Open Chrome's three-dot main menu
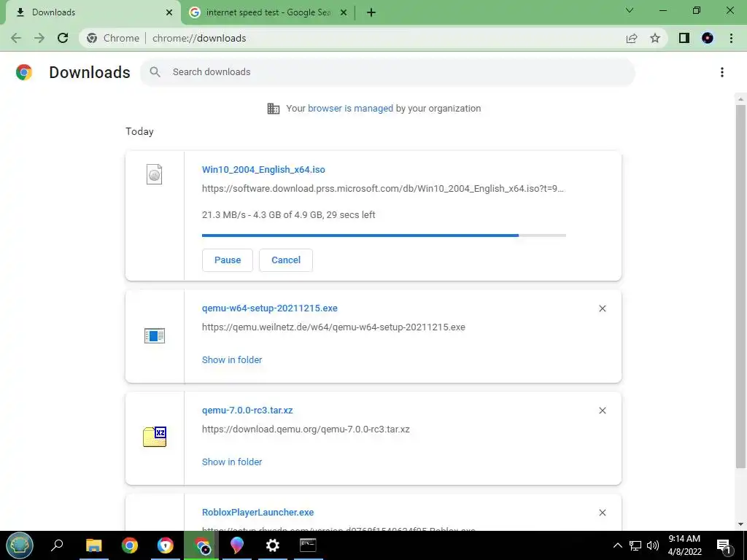This screenshot has width=747, height=560. tap(731, 38)
